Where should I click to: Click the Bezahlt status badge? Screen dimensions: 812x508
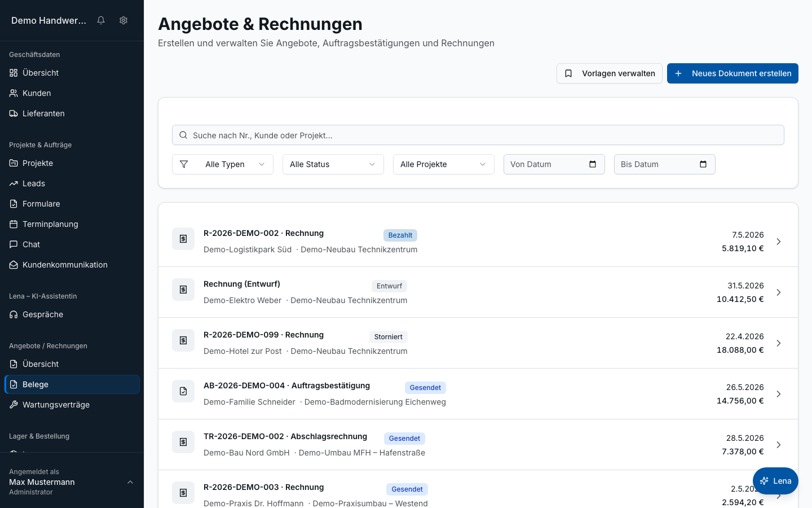click(400, 235)
